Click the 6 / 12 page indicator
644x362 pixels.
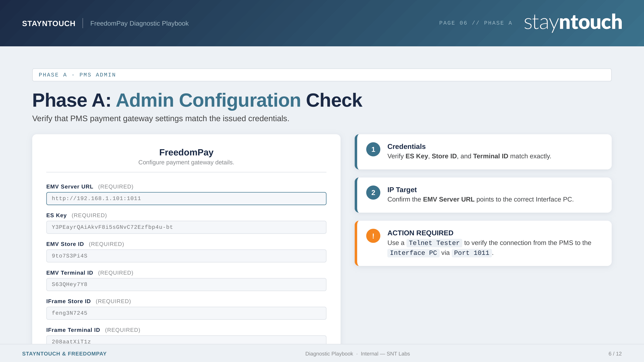[x=615, y=354]
